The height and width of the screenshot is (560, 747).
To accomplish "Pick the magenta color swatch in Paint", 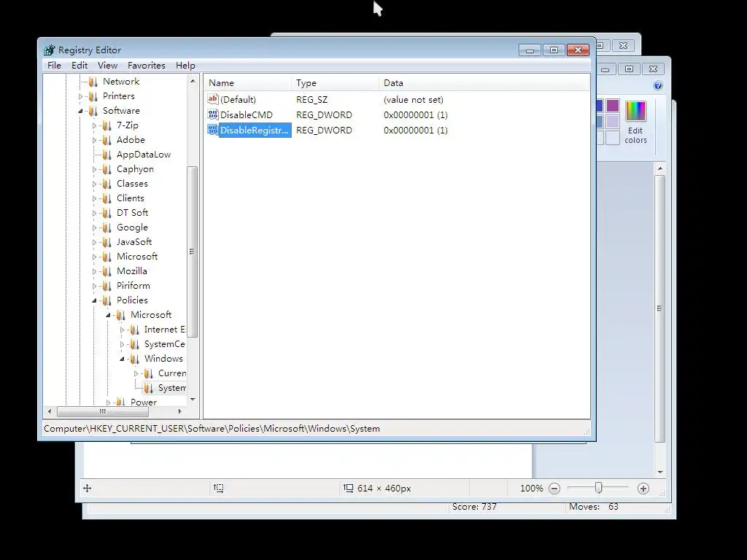I will click(x=613, y=106).
